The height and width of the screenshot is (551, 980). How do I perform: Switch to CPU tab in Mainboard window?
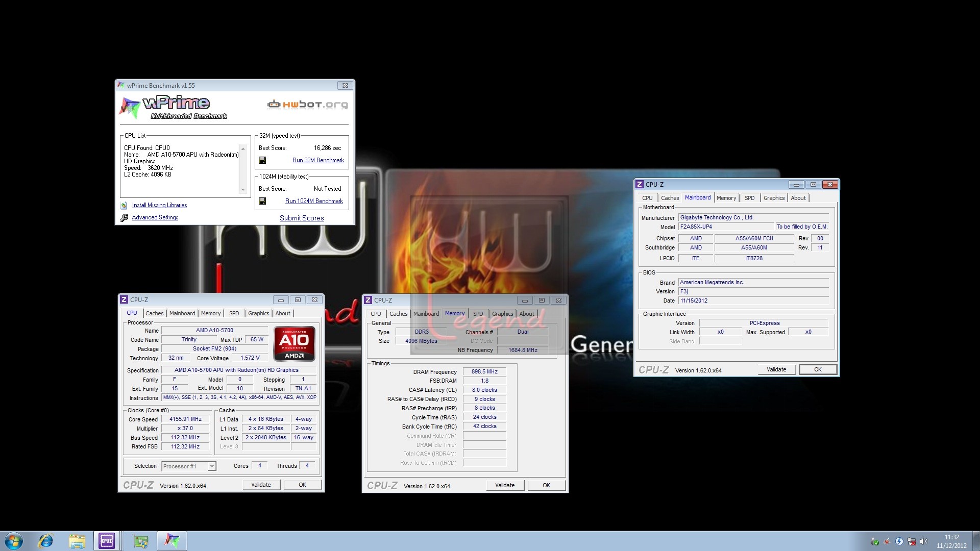[x=647, y=198]
